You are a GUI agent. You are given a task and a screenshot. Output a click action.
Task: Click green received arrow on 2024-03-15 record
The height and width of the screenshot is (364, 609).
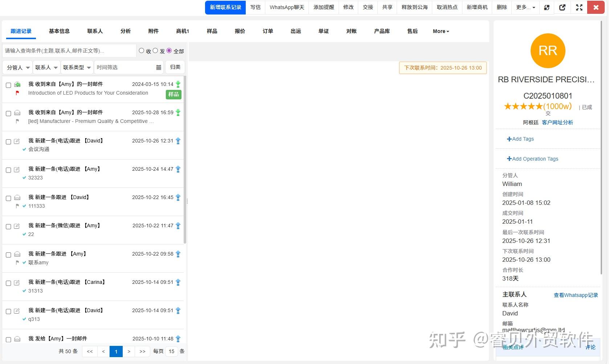point(178,84)
